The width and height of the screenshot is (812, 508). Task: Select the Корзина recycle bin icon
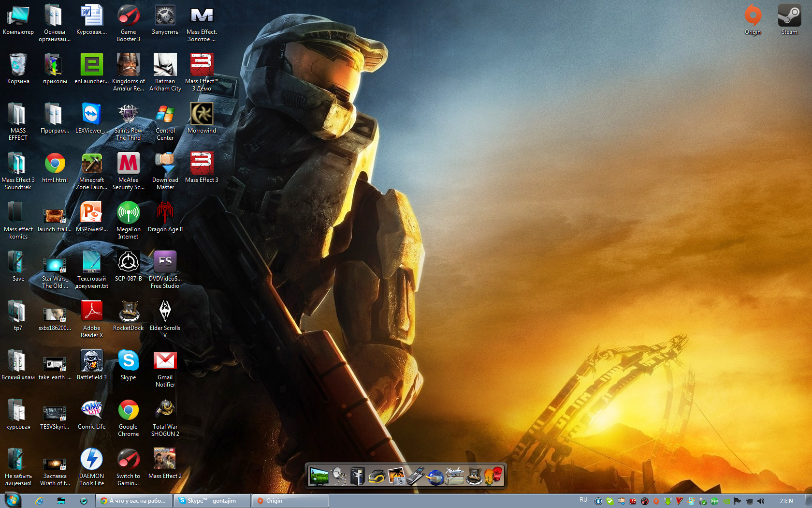pos(18,69)
